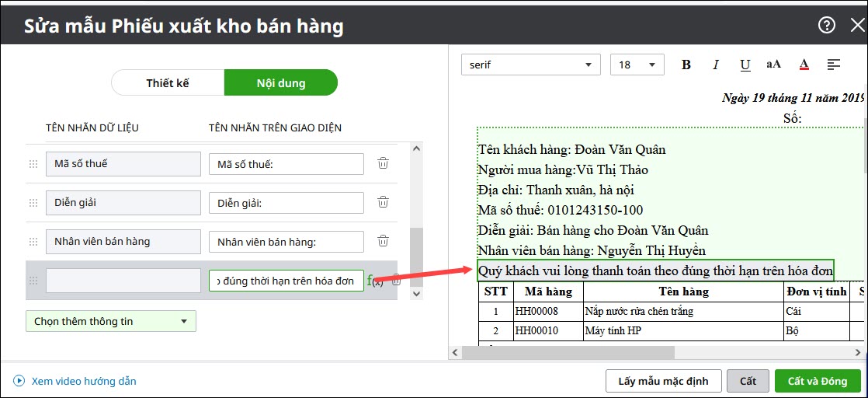Delete the Diễn giải row
Image resolution: width=868 pixels, height=398 pixels.
click(383, 202)
